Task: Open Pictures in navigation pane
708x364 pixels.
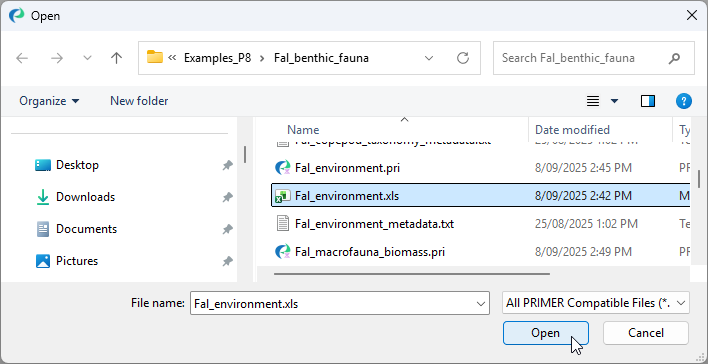Action: coord(77,261)
